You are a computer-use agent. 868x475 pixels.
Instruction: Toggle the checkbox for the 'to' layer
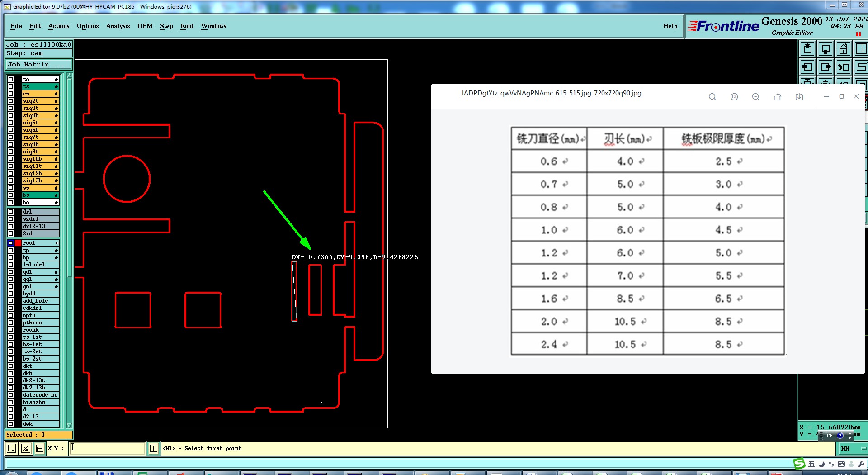[x=11, y=79]
